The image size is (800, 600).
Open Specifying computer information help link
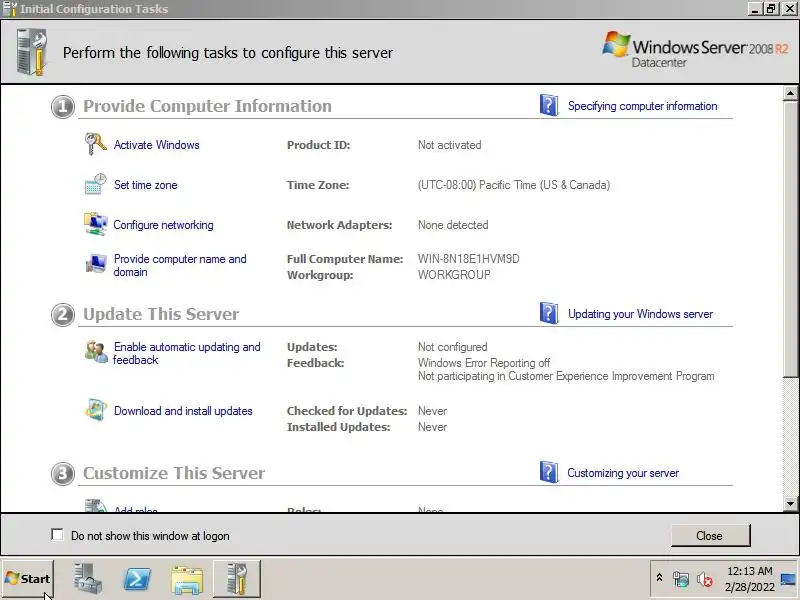point(642,106)
